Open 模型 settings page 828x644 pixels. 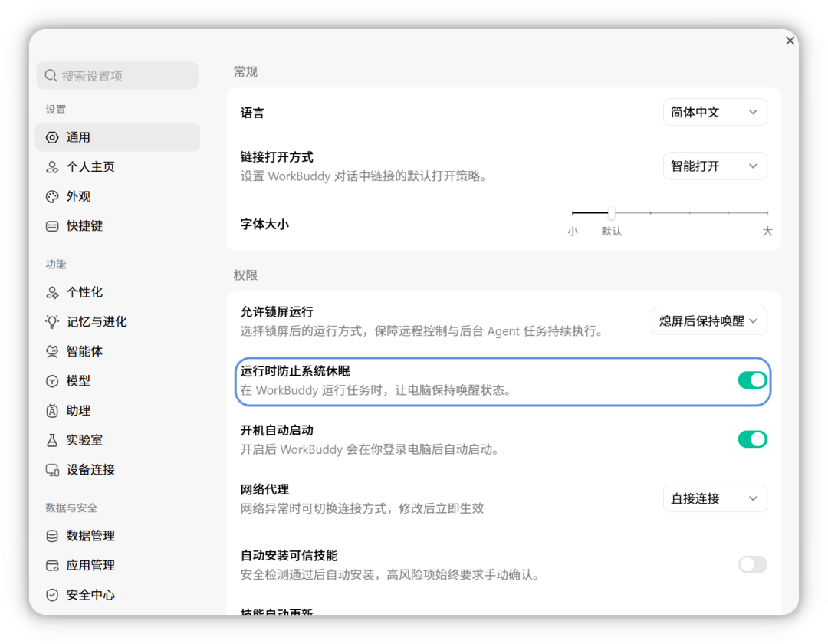pyautogui.click(x=117, y=381)
